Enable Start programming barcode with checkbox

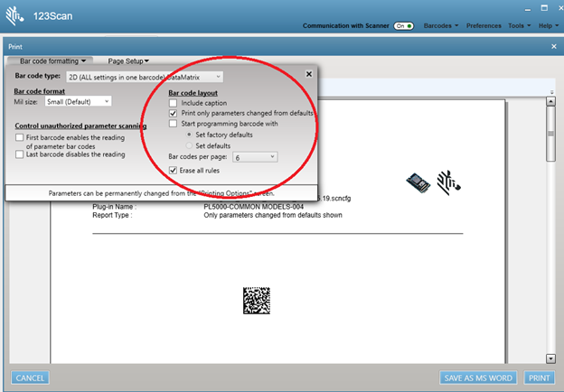coord(174,124)
